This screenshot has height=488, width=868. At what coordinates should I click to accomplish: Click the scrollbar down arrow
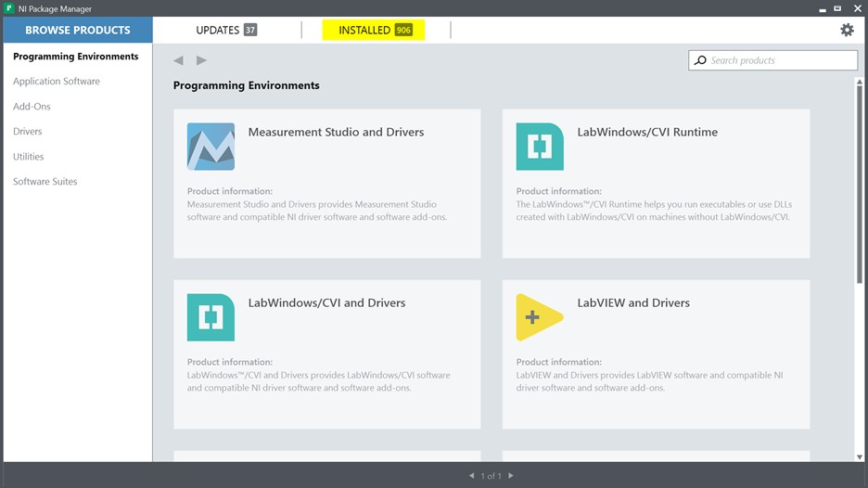pyautogui.click(x=859, y=457)
